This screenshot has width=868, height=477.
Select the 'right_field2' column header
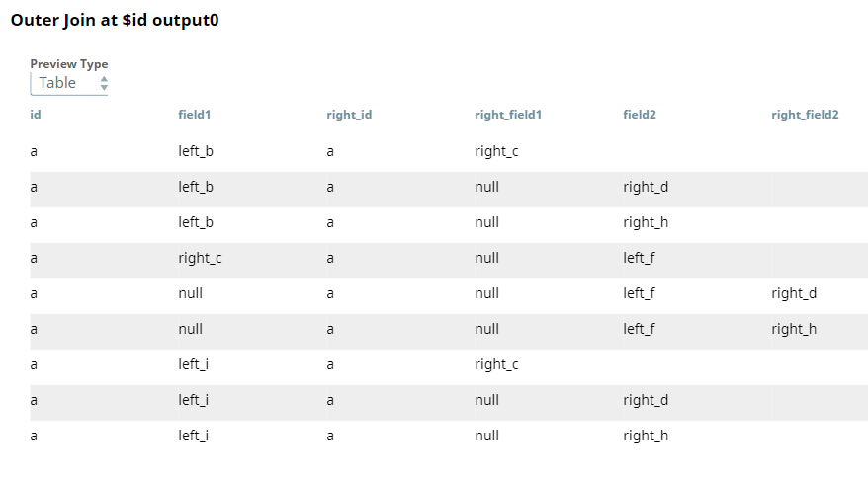click(805, 115)
